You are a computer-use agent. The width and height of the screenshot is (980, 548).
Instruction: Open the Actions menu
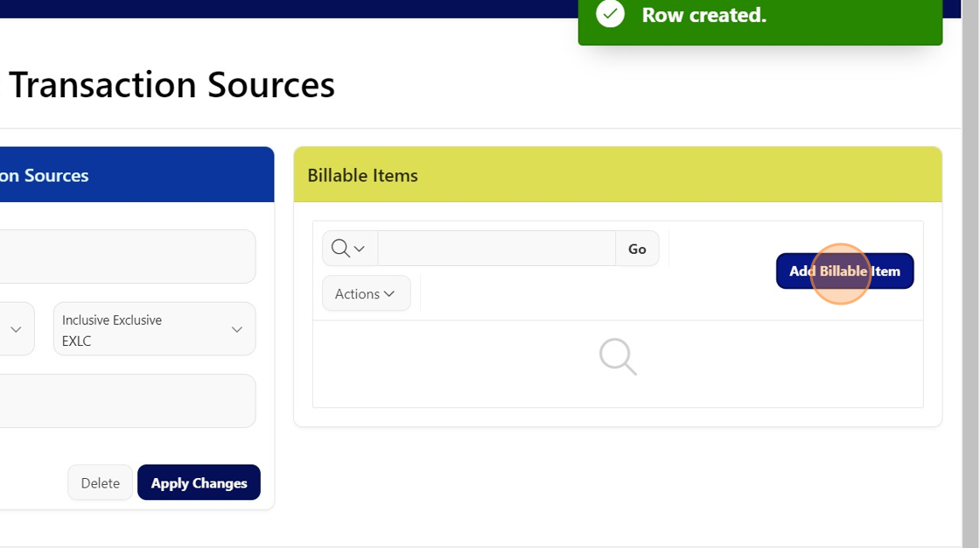pos(366,294)
